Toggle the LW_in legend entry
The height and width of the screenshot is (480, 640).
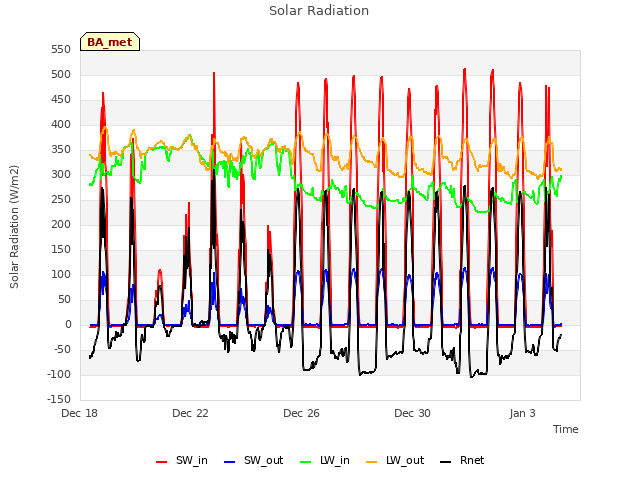coord(325,460)
